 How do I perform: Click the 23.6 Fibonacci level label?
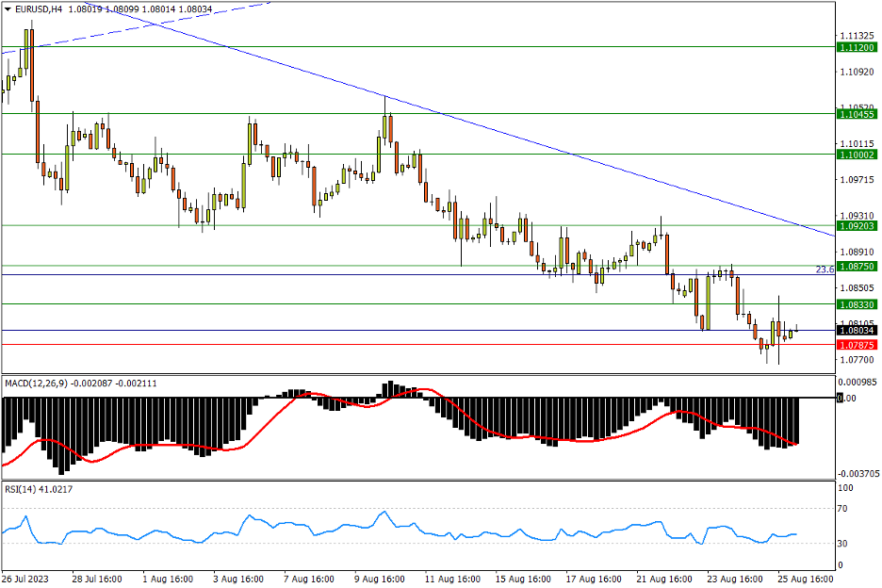tap(824, 269)
